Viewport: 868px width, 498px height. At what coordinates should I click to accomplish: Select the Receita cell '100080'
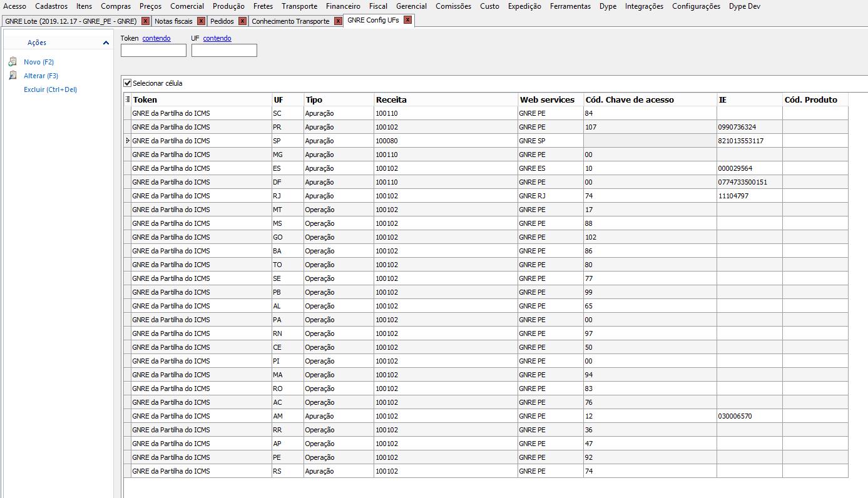[x=446, y=141]
